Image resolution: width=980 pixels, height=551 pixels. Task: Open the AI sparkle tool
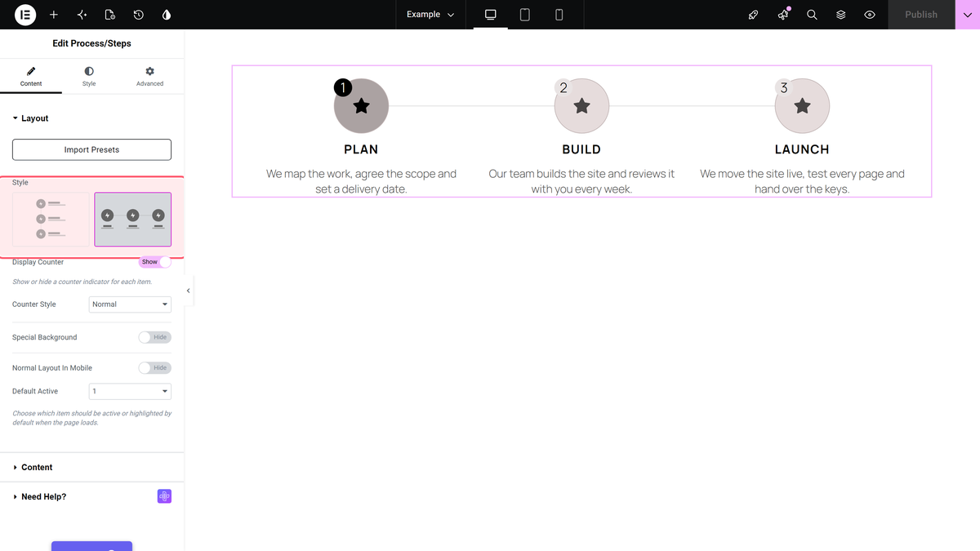(82, 15)
